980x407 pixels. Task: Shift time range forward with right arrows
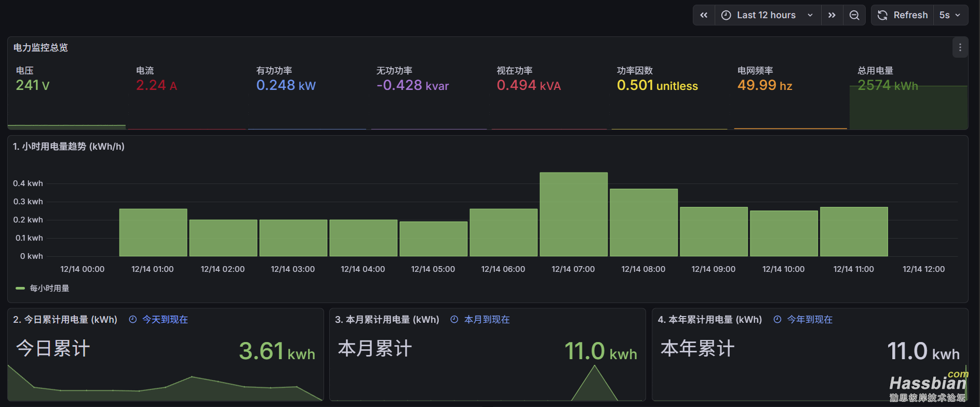click(x=832, y=15)
